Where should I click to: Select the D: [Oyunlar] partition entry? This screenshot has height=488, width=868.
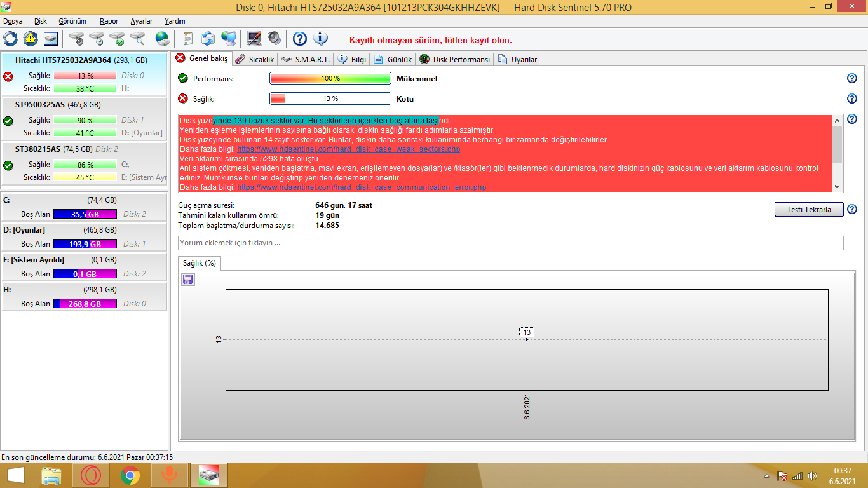pyautogui.click(x=85, y=237)
